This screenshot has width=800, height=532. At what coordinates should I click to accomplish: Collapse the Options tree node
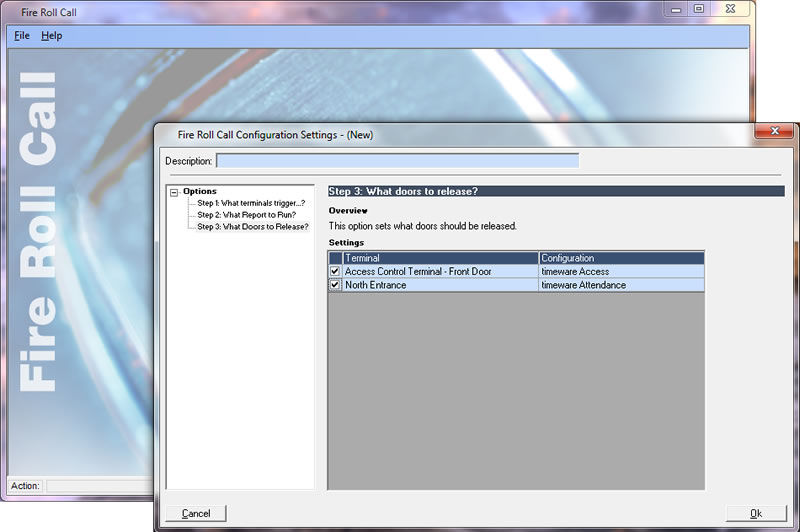point(174,192)
